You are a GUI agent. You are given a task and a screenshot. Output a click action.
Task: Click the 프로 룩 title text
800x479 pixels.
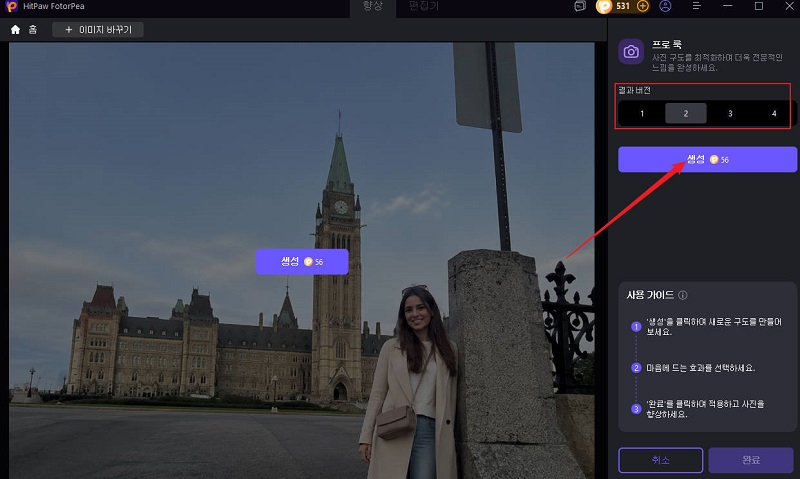pyautogui.click(x=666, y=44)
